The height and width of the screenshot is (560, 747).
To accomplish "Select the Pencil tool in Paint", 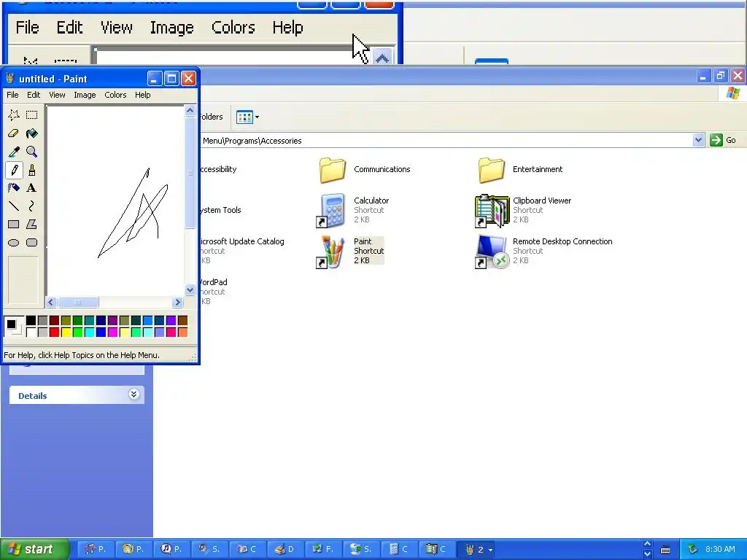I will pos(14,170).
